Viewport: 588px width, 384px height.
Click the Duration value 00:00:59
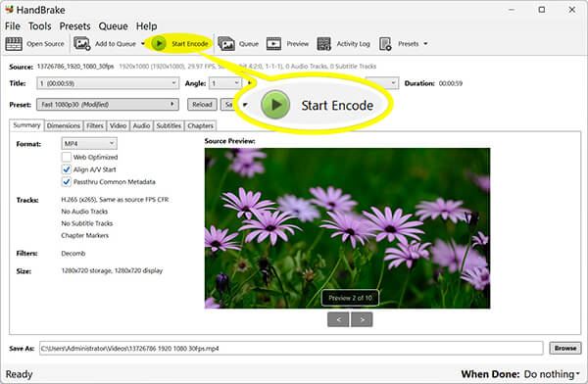[x=451, y=83]
